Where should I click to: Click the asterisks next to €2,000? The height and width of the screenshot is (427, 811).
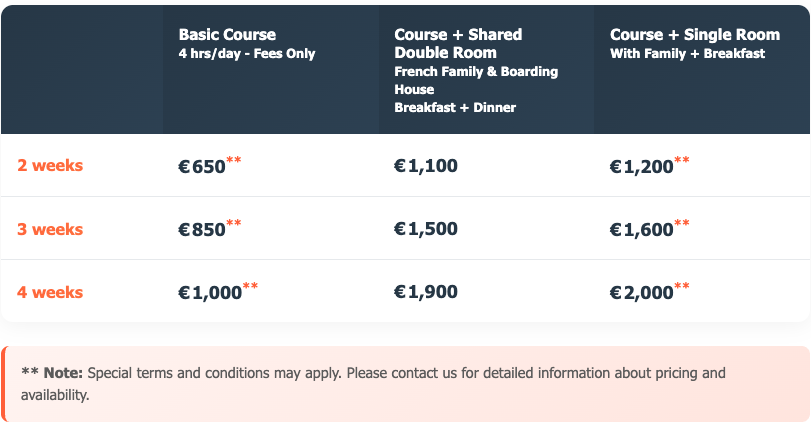pos(682,287)
